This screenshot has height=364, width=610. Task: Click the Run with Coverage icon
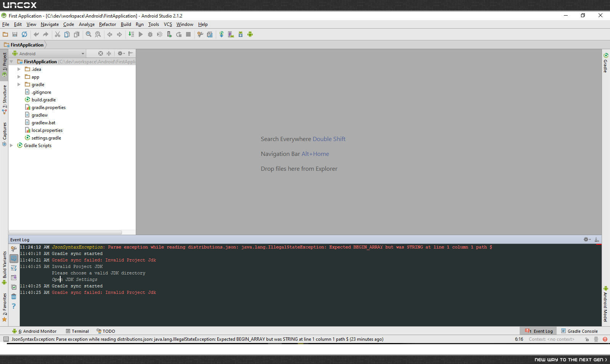160,34
